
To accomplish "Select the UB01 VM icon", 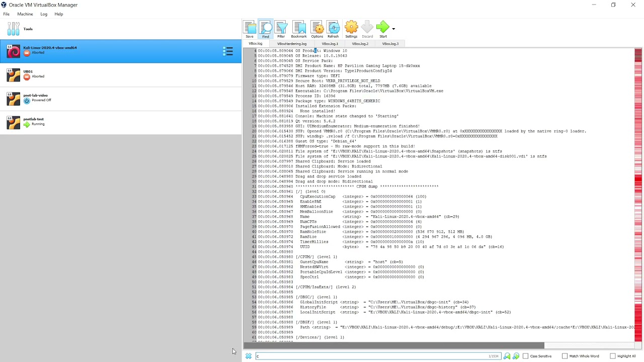I will [14, 75].
